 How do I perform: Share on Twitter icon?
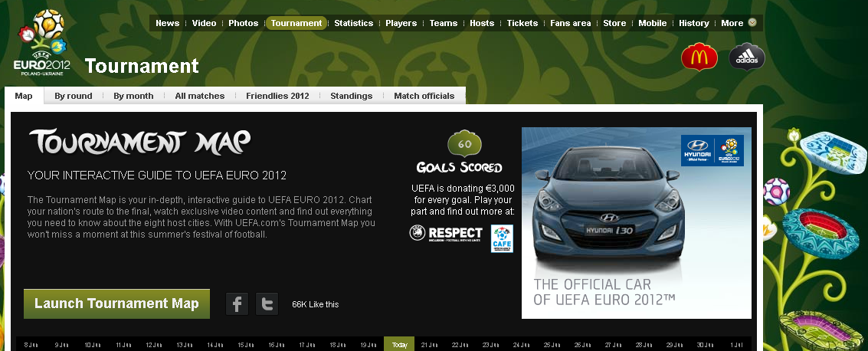click(267, 304)
